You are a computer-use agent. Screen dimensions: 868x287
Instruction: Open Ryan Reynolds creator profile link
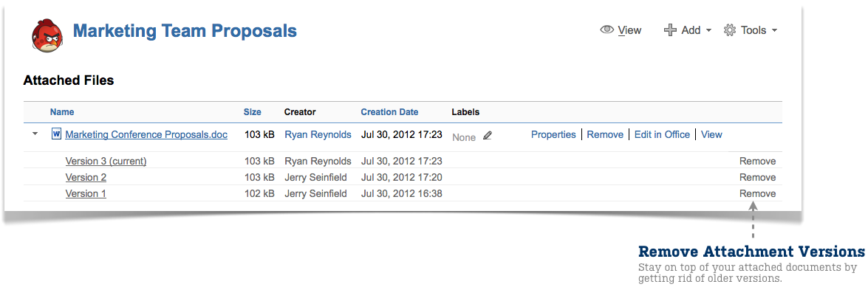[x=318, y=134]
